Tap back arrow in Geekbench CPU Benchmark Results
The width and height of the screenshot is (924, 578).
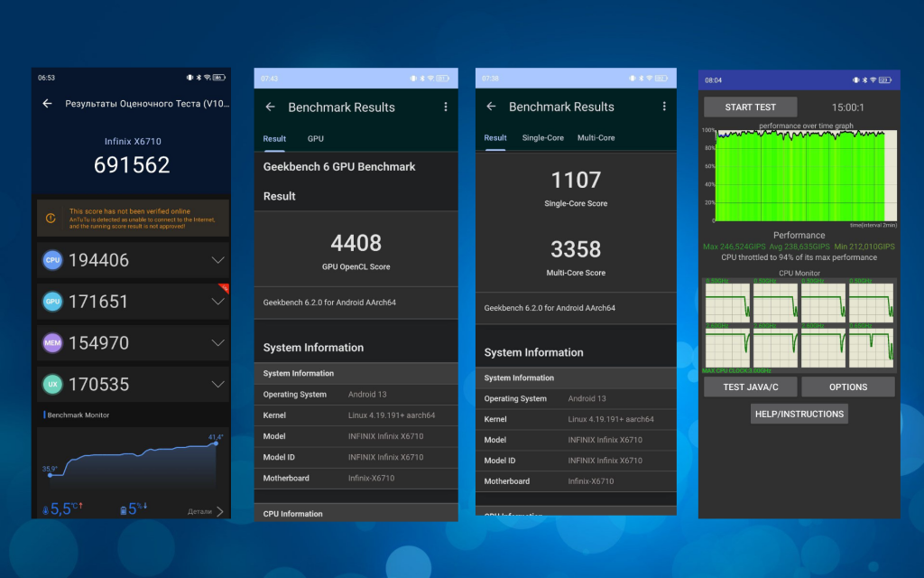tap(491, 107)
